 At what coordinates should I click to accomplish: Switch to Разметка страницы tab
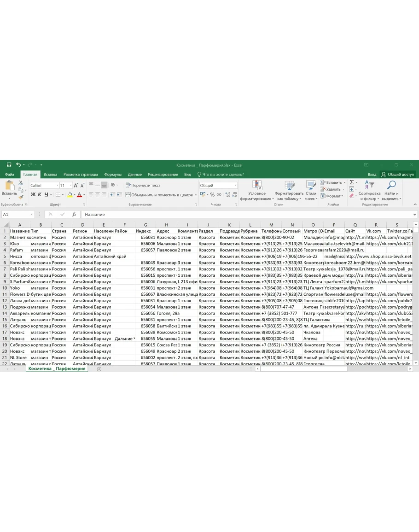[x=81, y=175]
